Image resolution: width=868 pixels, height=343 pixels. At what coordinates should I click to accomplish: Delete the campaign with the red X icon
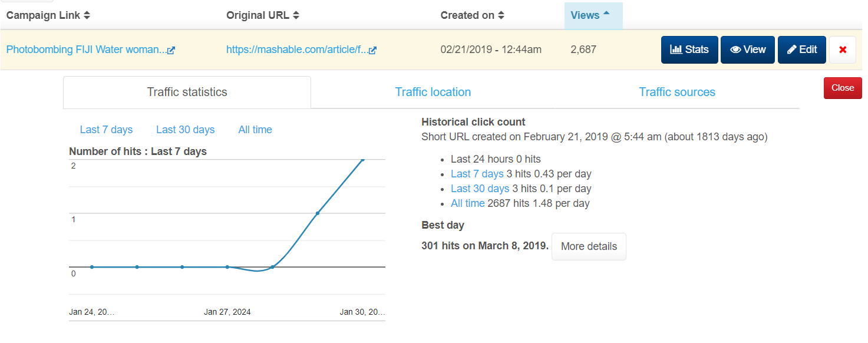(842, 50)
